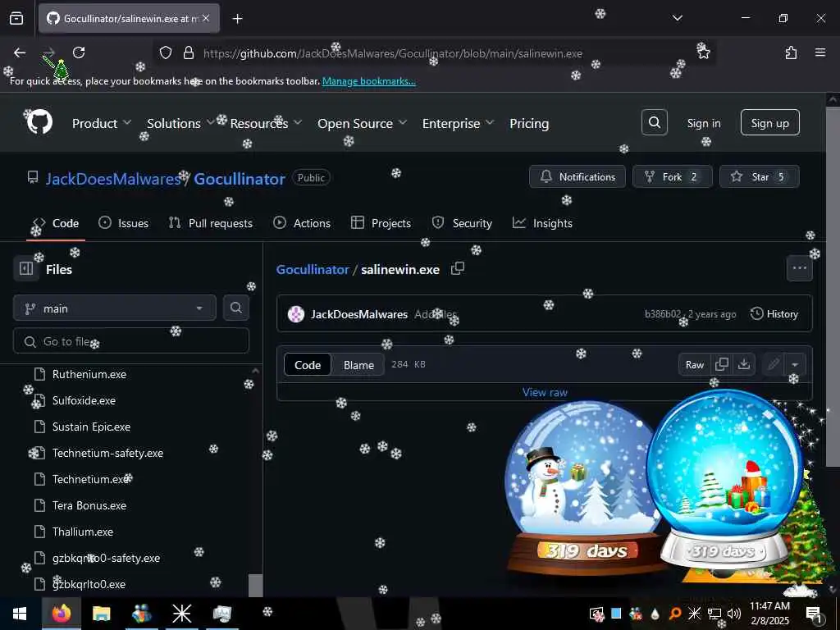The image size is (840, 630).
Task: Go back with browser back arrow
Action: [20, 52]
